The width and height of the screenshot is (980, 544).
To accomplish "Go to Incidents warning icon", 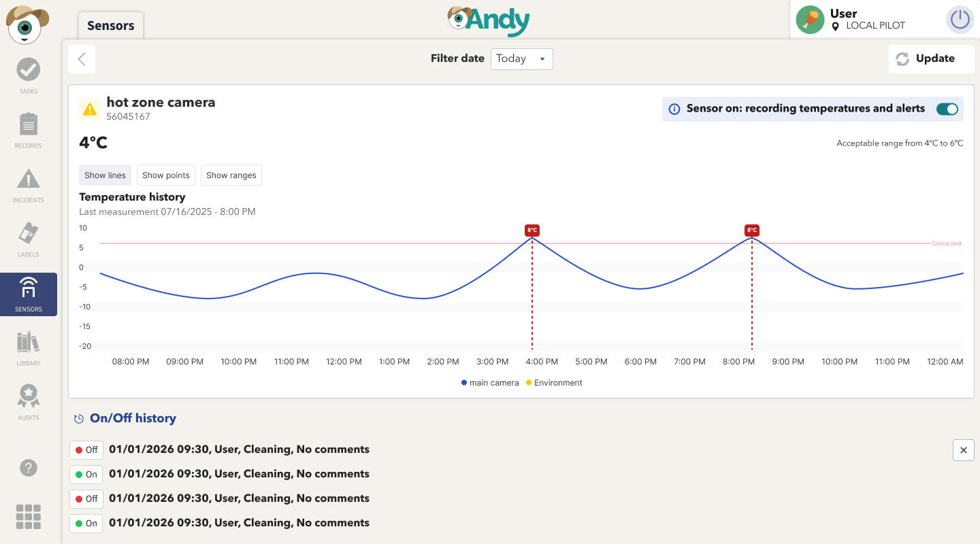I will pyautogui.click(x=29, y=179).
